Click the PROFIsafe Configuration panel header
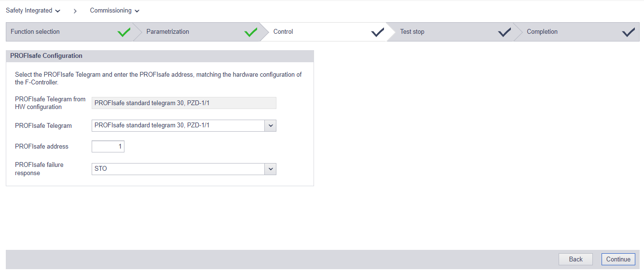 pyautogui.click(x=160, y=56)
